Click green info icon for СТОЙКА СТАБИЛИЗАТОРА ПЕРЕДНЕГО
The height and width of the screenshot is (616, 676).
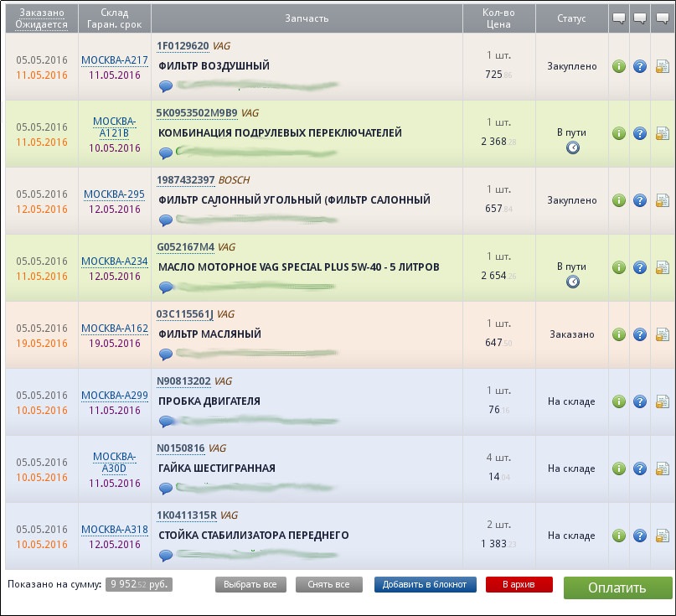point(619,536)
